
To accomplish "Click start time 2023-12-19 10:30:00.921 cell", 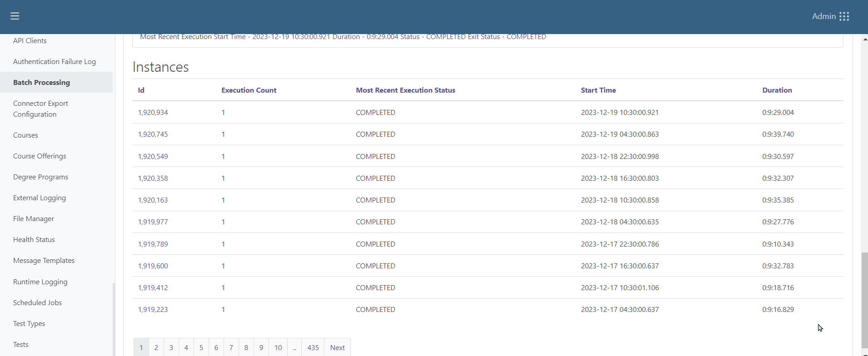I will coord(620,113).
